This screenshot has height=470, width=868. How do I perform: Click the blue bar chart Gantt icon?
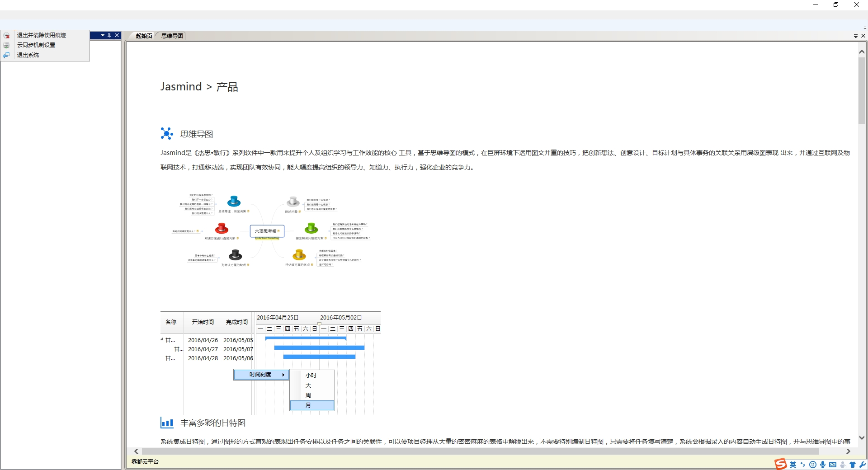click(x=167, y=423)
